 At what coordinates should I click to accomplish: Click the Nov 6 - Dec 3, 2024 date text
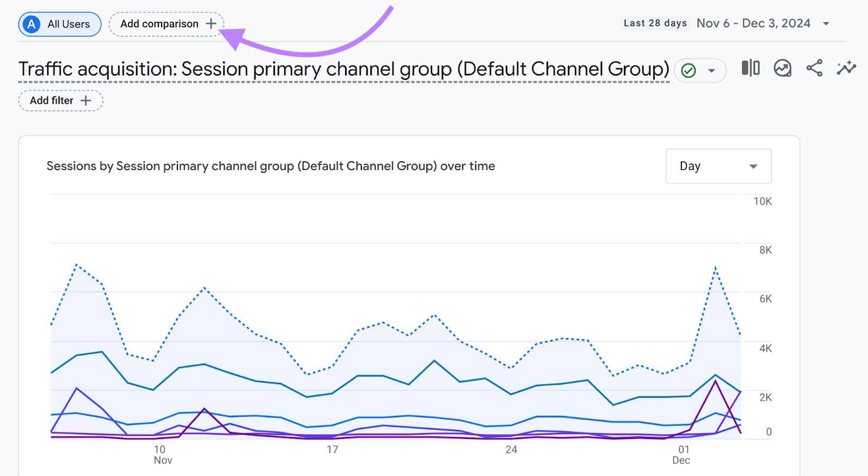click(753, 23)
